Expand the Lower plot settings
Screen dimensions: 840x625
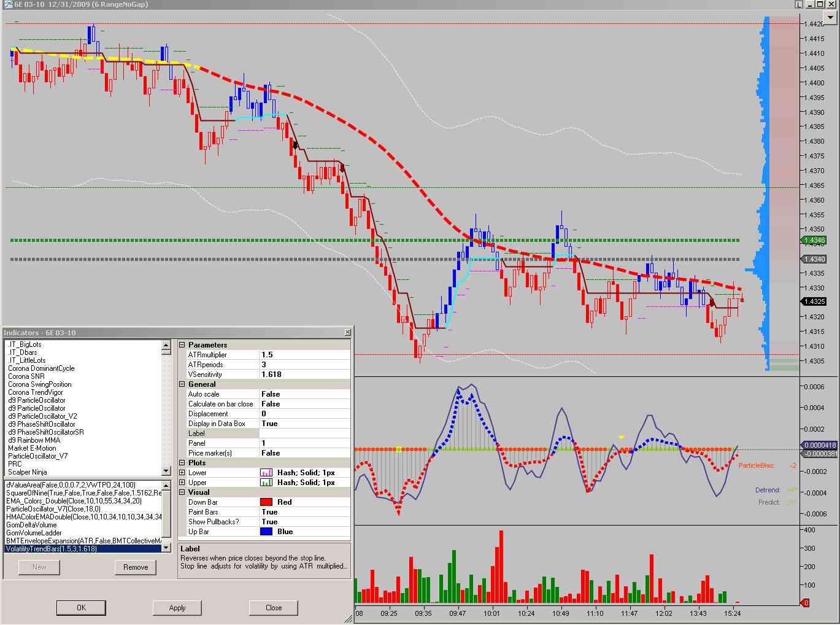point(182,473)
